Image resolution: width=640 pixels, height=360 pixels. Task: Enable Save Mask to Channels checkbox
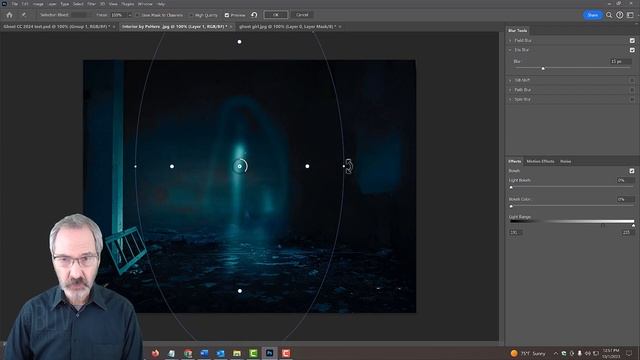click(x=138, y=15)
